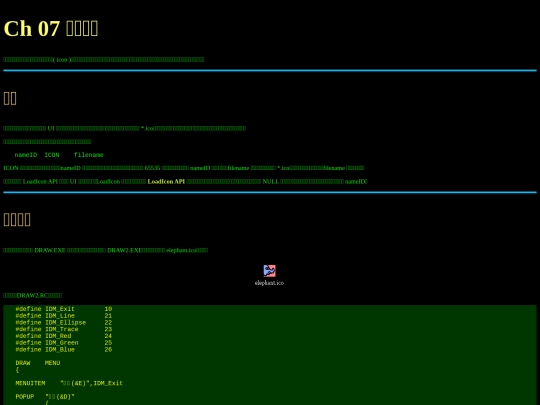540x405 pixels.
Task: Click the "#define IDM_Trace 23" code line
Action: (64, 329)
